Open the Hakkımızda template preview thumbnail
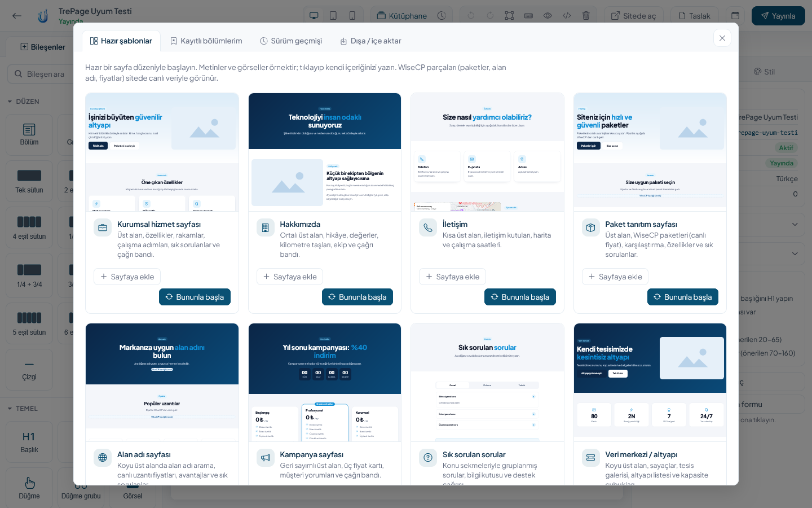Viewport: 812px width, 508px height. [x=325, y=152]
